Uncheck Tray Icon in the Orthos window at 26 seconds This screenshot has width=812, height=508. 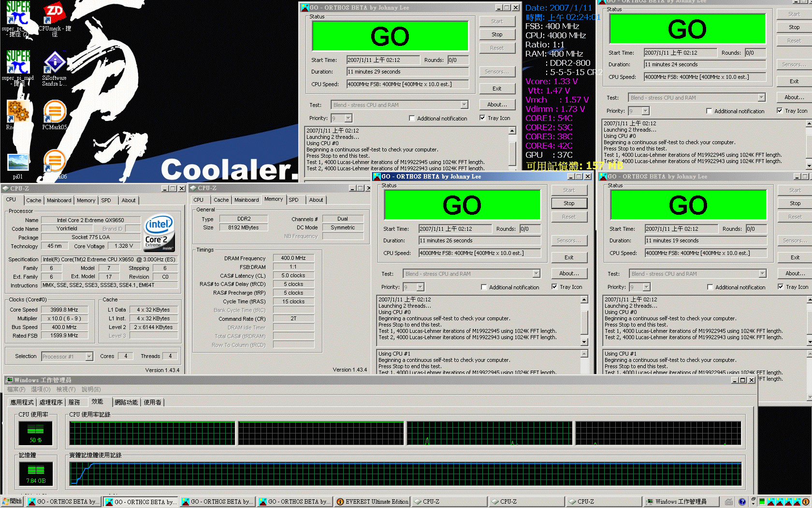554,286
